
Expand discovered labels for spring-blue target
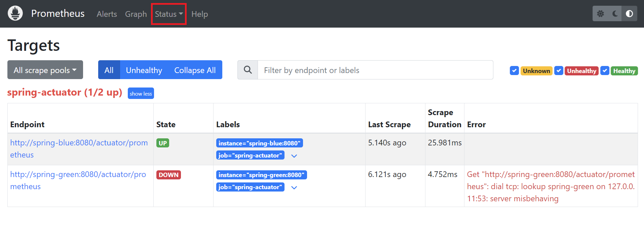[x=294, y=156]
